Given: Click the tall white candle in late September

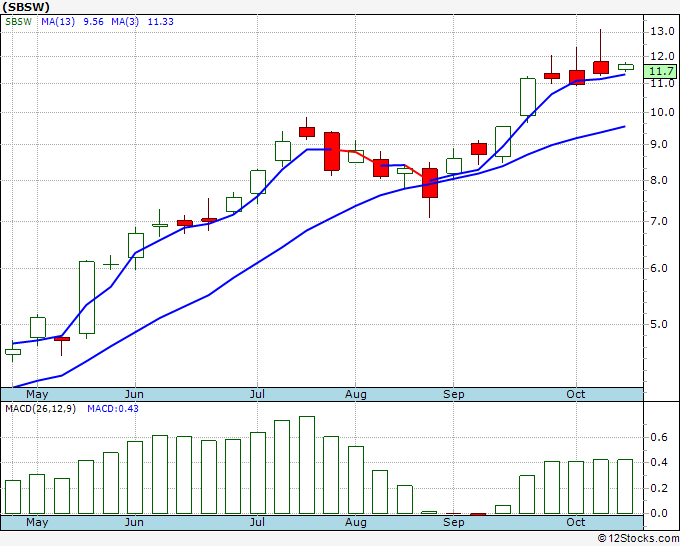Looking at the screenshot, I should [x=528, y=97].
